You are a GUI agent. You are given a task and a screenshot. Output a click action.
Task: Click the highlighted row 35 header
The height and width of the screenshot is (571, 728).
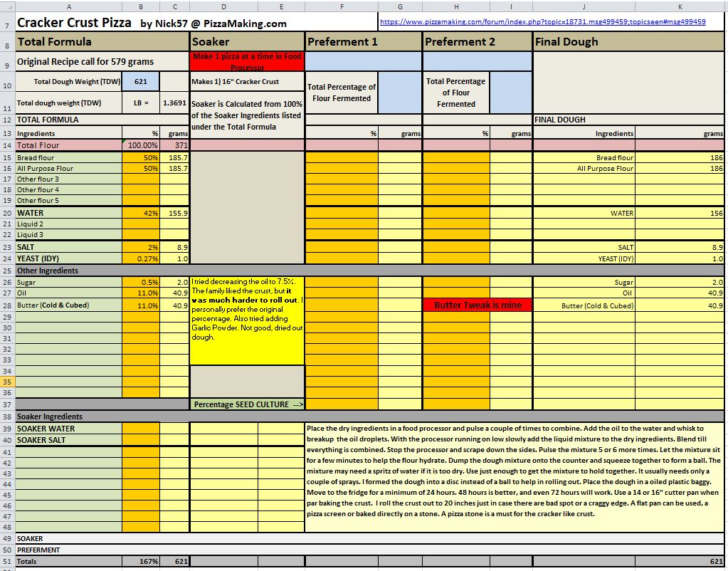point(6,382)
